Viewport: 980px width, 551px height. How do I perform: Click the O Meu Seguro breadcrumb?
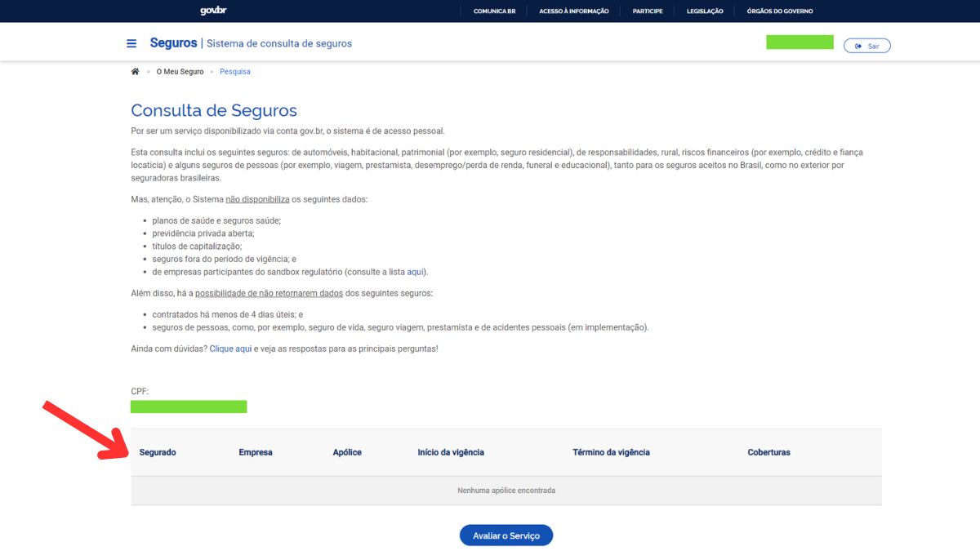(x=180, y=72)
